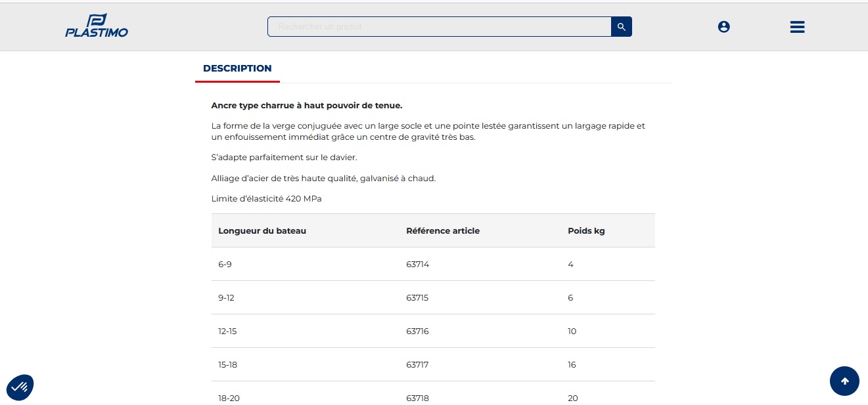Open the cookie consent badge at bottom left
Image resolution: width=868 pixels, height=405 pixels.
(20, 387)
